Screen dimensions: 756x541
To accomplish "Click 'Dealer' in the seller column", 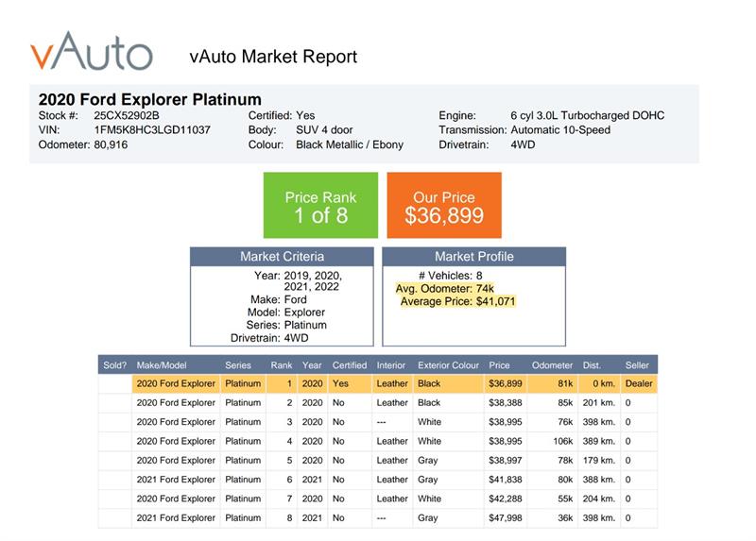I will pos(639,384).
